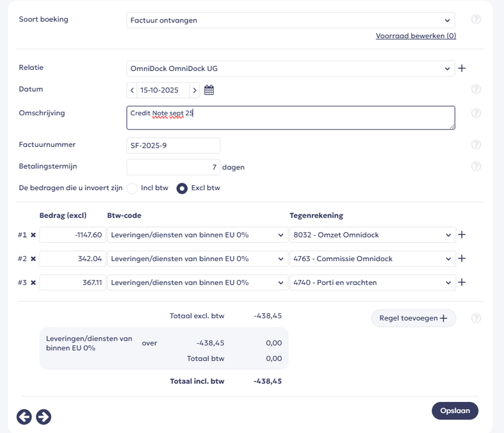
Task: Select the Excl btw radio option
Action: click(x=182, y=188)
